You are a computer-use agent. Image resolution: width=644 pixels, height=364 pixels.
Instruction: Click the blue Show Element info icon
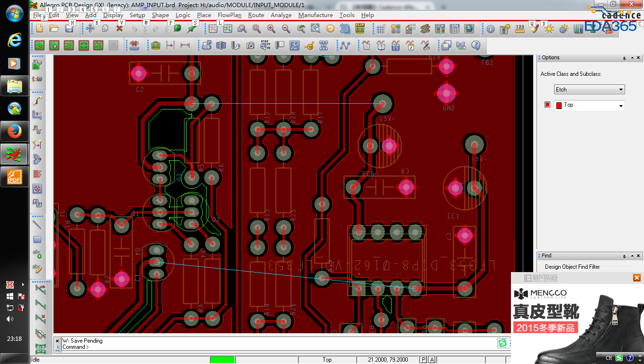[x=491, y=29]
